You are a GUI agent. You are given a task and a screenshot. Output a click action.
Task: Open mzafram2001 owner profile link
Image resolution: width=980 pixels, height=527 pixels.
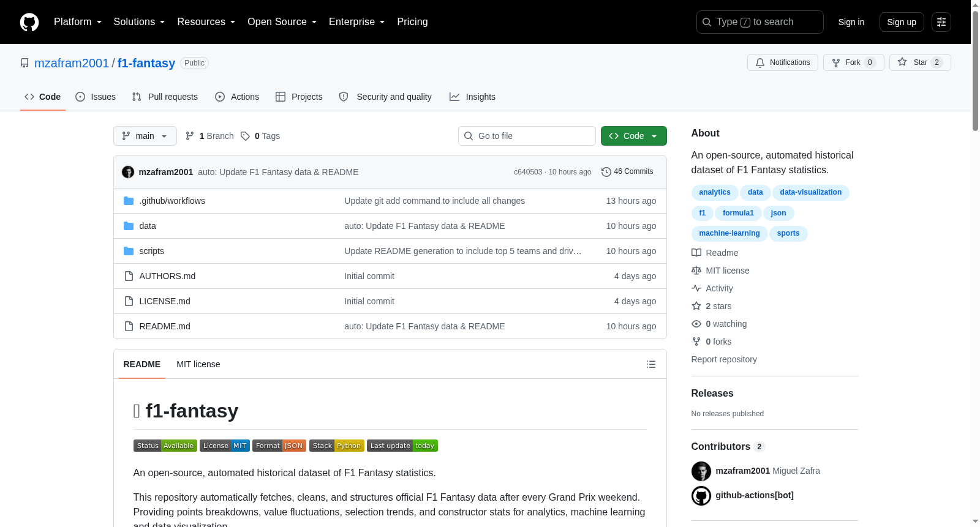72,63
